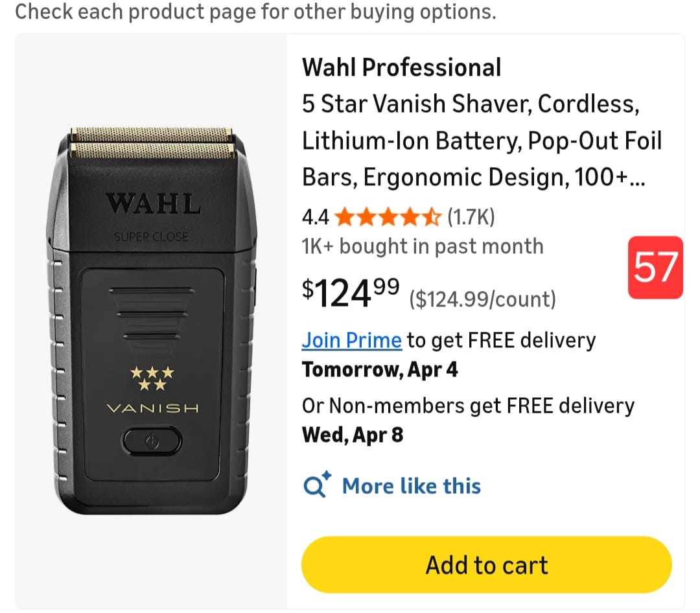Click the gold stars on the shaver photo
This screenshot has width=700, height=613.
coord(152,378)
